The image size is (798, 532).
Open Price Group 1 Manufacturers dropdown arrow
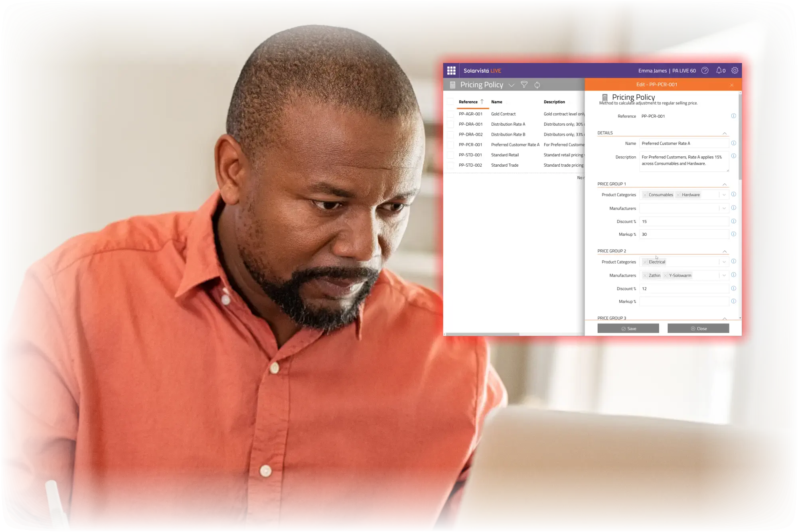(724, 208)
